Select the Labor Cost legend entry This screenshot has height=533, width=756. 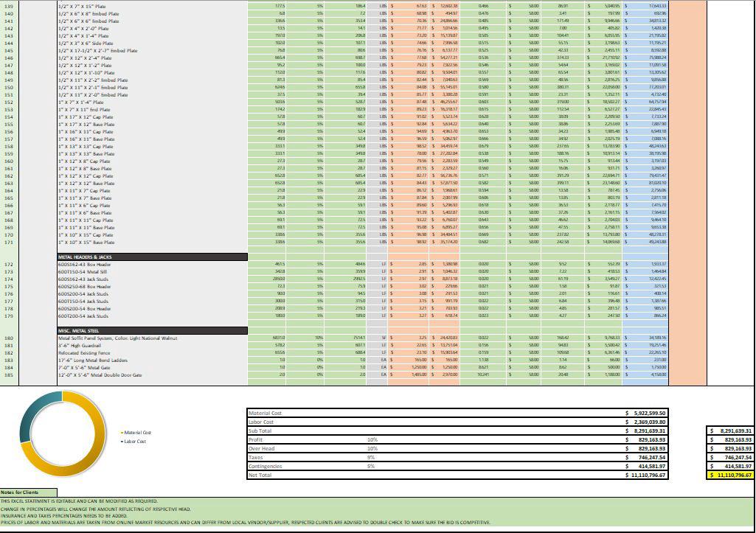pos(135,442)
